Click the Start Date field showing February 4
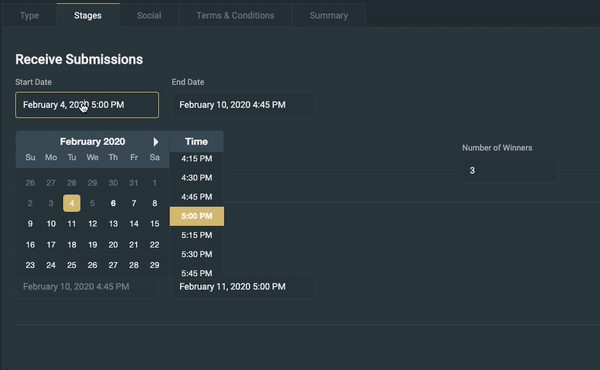 pyautogui.click(x=87, y=105)
